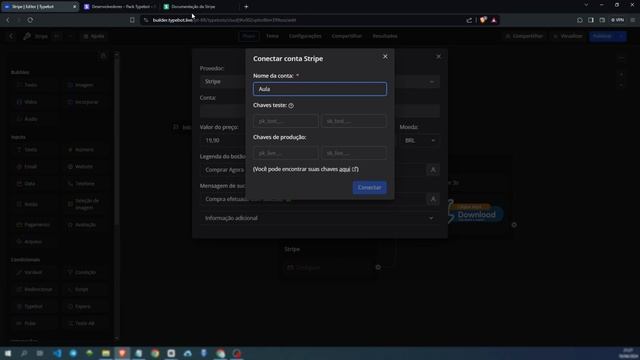This screenshot has width=640, height=360.
Task: Click the sk_live production key field
Action: (353, 153)
